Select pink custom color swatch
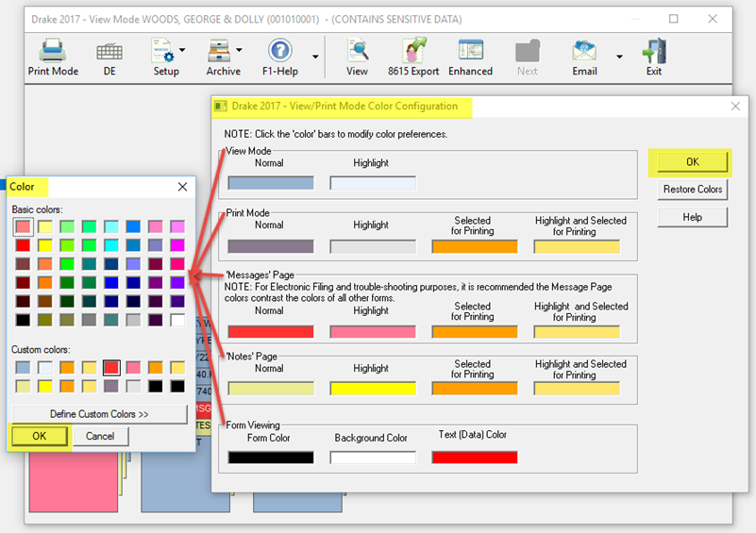The height and width of the screenshot is (533, 756). [x=133, y=368]
